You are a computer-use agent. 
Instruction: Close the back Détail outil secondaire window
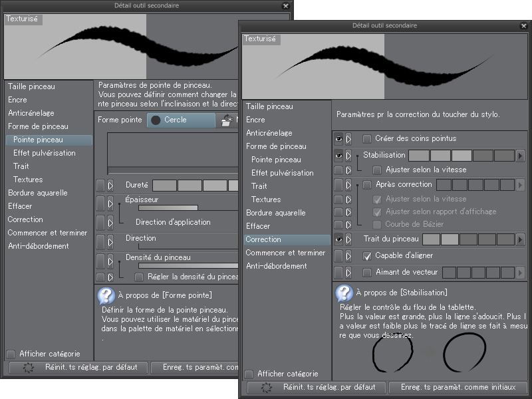286,6
